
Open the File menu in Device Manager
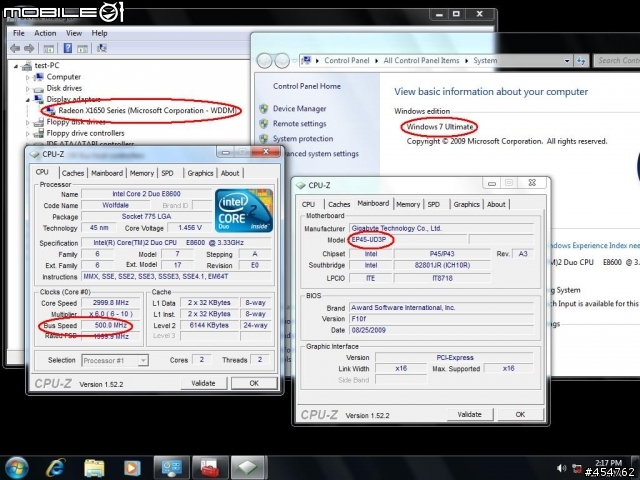(18, 33)
